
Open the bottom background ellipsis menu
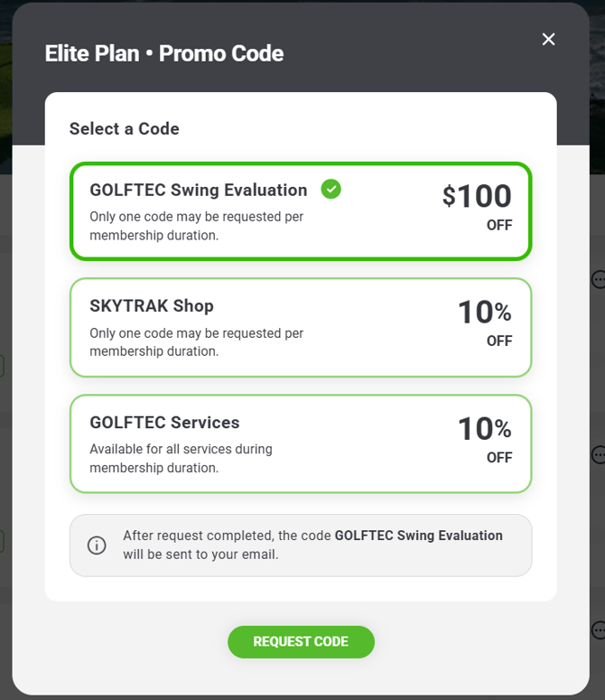tap(599, 630)
